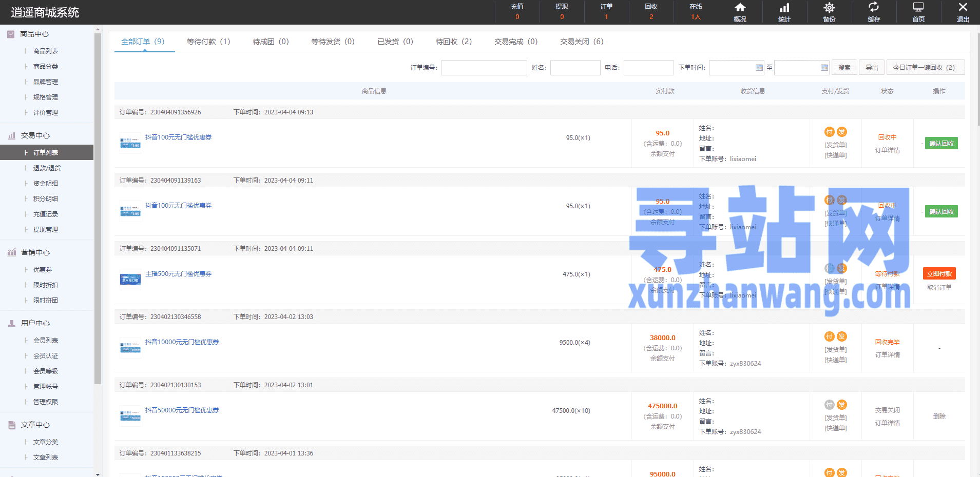The height and width of the screenshot is (477, 980).
Task: Click 发 icon on order 230402130346558
Action: pos(842,336)
